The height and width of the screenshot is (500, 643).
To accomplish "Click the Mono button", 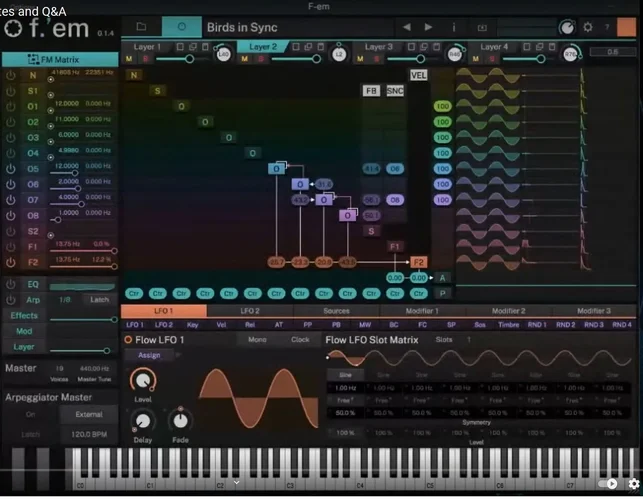I will tap(257, 340).
